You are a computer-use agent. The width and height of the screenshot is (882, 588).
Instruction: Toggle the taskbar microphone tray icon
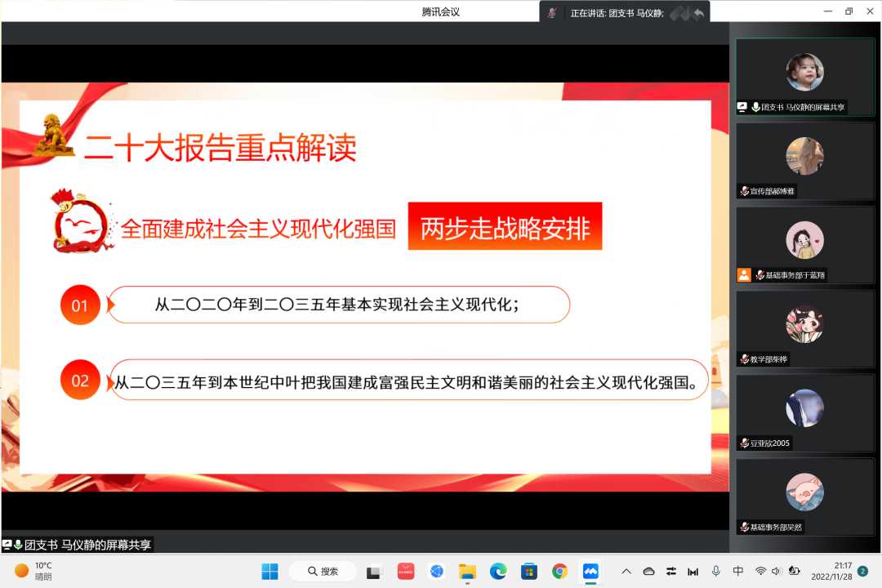point(716,571)
